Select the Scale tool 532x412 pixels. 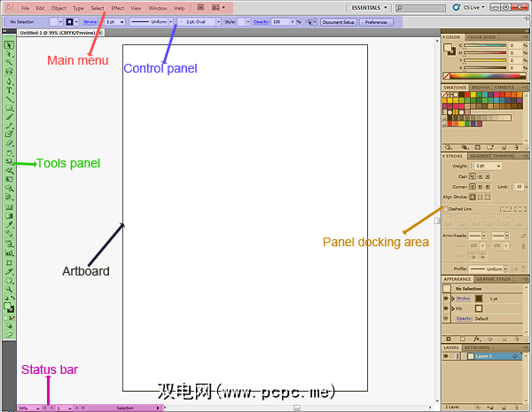point(9,162)
